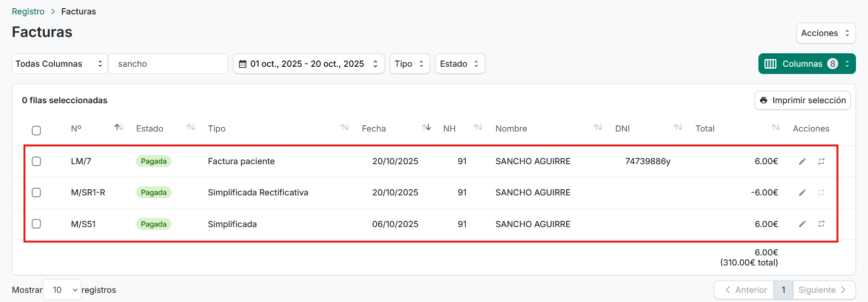
Task: Tick checkbox for invoice M/SR1-R
Action: point(37,193)
